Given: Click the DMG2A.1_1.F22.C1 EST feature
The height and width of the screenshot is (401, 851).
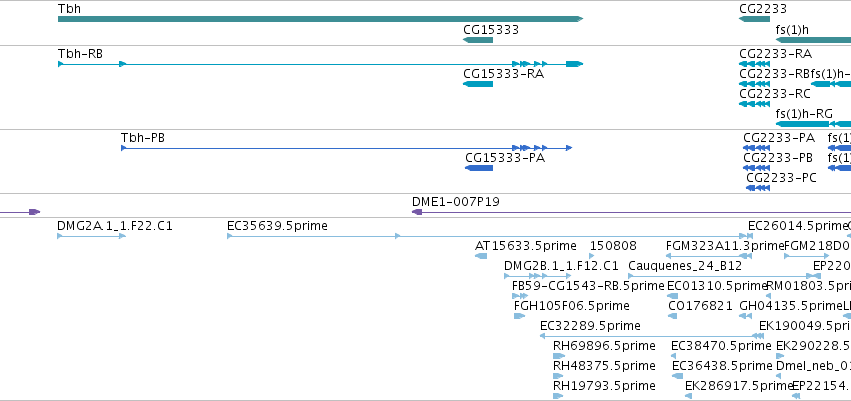Looking at the screenshot, I should point(91,236).
